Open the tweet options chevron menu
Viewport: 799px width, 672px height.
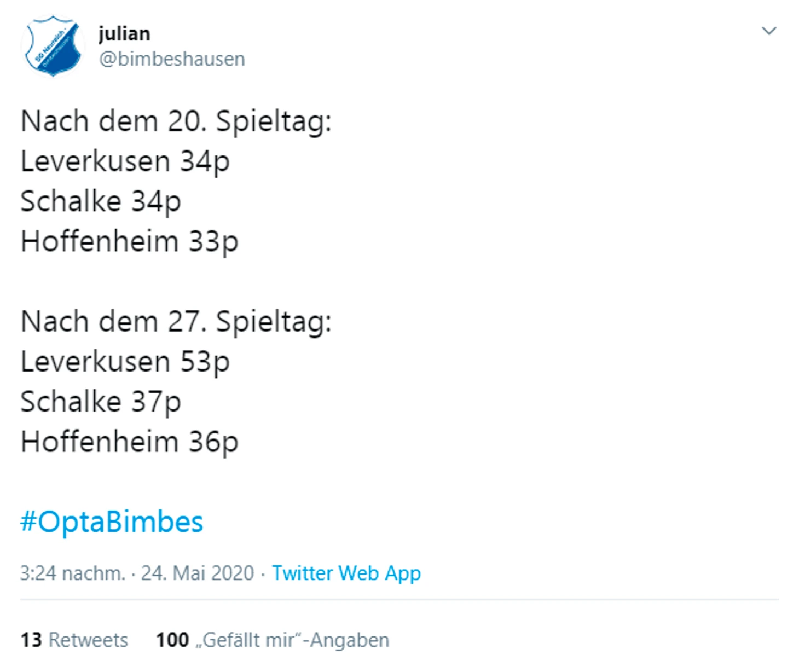click(x=769, y=31)
